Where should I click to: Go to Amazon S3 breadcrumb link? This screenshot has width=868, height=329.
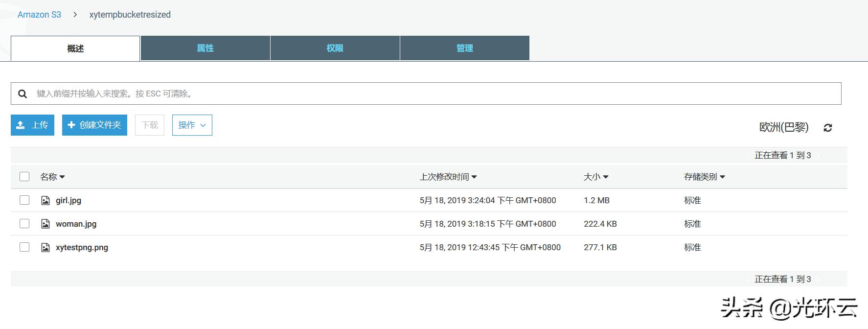(x=39, y=15)
